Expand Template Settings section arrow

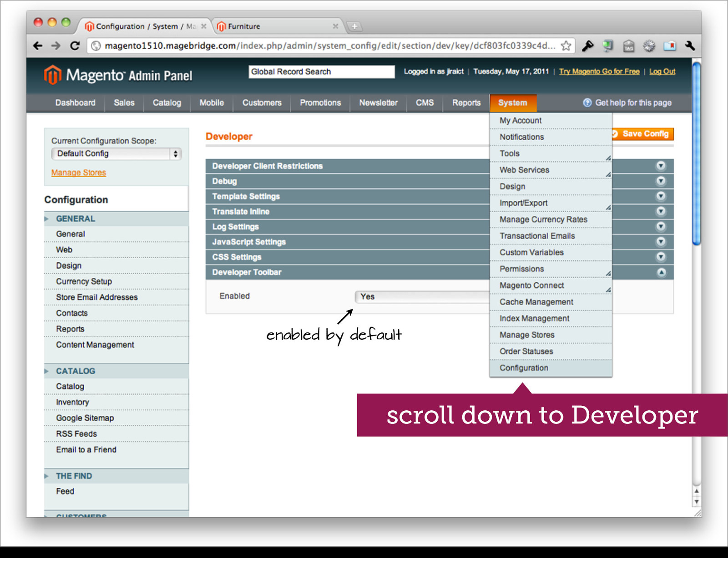click(661, 196)
